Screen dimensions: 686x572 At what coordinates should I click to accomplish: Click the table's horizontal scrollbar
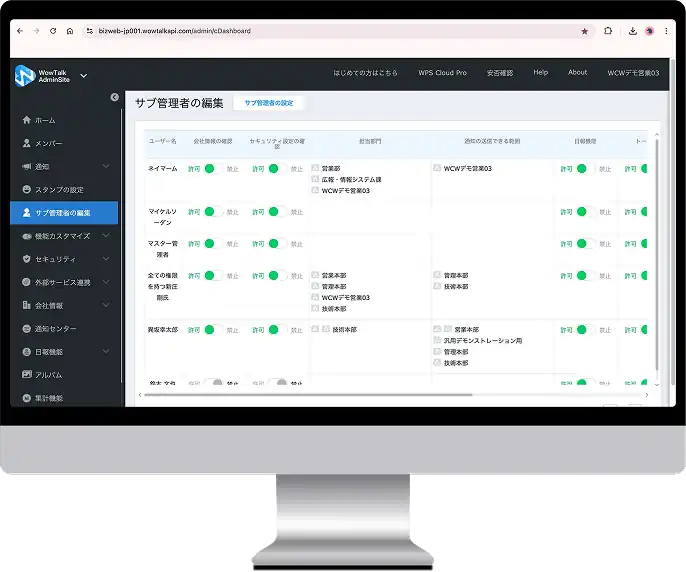[x=308, y=395]
